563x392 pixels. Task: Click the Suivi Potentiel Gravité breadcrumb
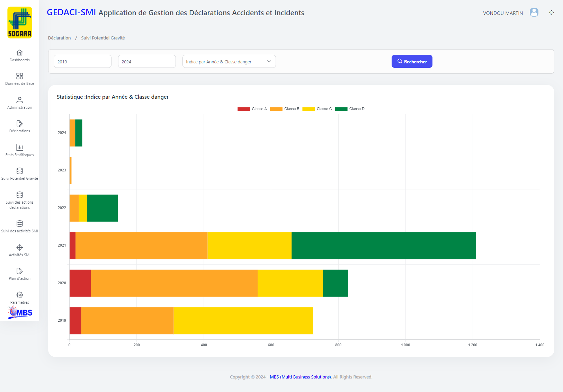103,38
